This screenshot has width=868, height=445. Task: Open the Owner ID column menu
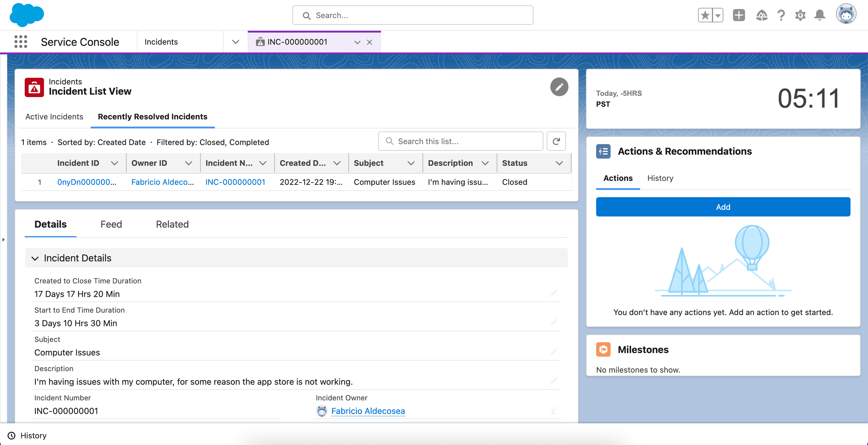click(189, 163)
